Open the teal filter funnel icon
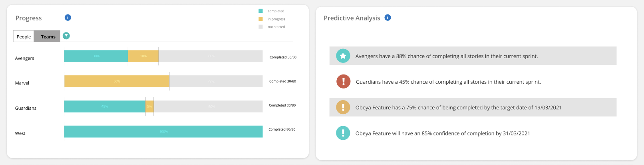This screenshot has width=644, height=165. (x=66, y=36)
